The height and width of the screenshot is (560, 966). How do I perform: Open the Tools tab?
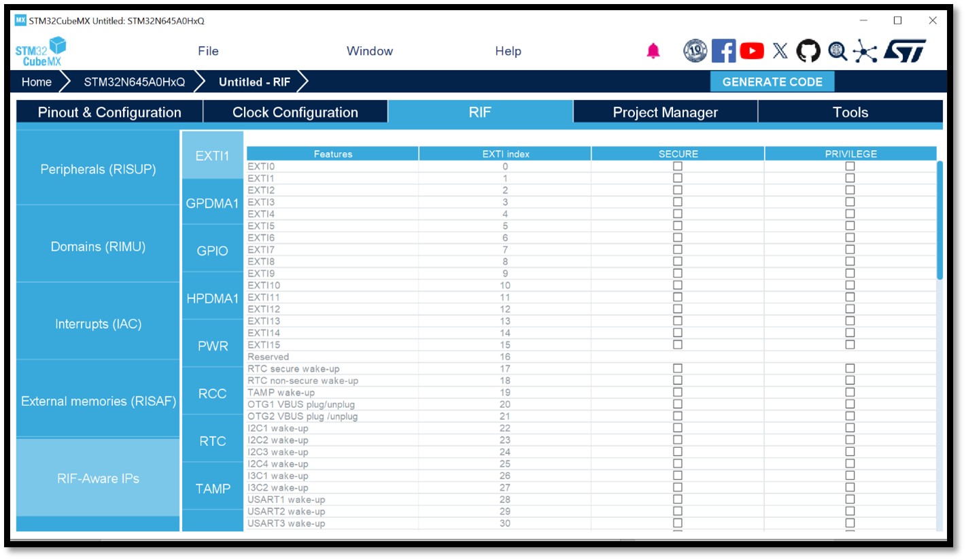click(x=850, y=112)
